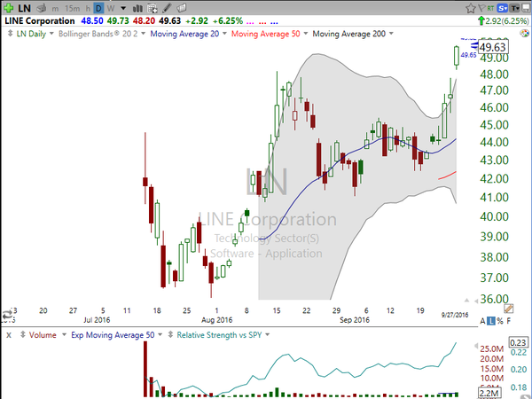Select the A (arithmetic) scale option
The width and height of the screenshot is (532, 399).
[483, 321]
